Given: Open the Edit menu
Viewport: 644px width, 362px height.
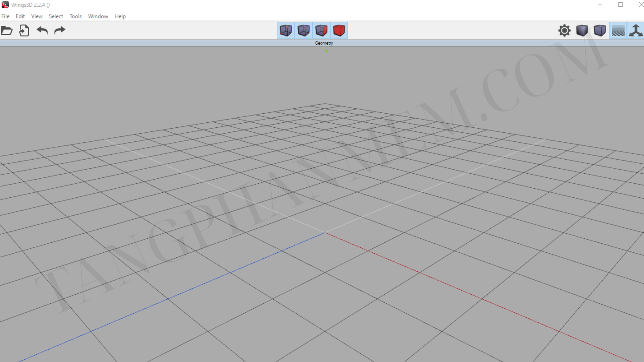Looking at the screenshot, I should coord(20,16).
